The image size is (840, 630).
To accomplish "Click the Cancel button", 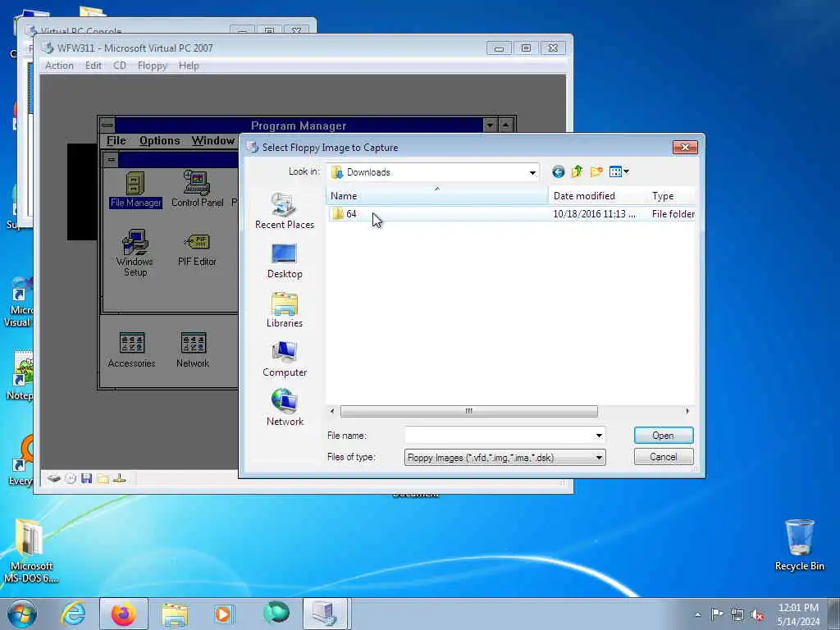I will tap(663, 457).
